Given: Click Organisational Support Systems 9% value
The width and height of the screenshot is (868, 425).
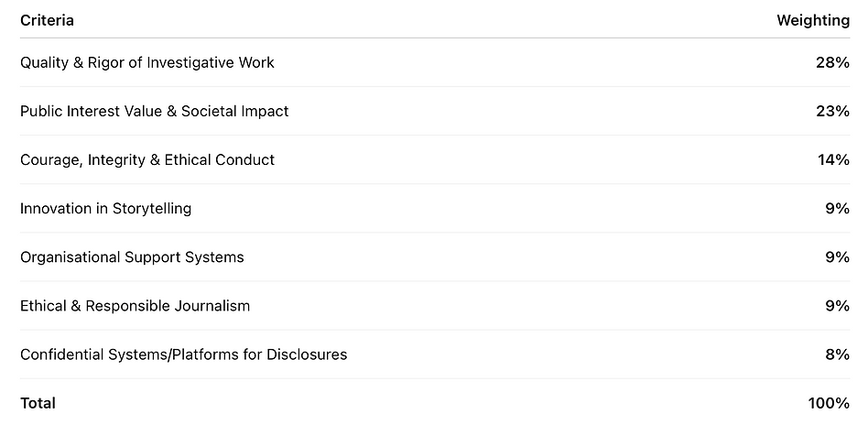Looking at the screenshot, I should point(837,256).
